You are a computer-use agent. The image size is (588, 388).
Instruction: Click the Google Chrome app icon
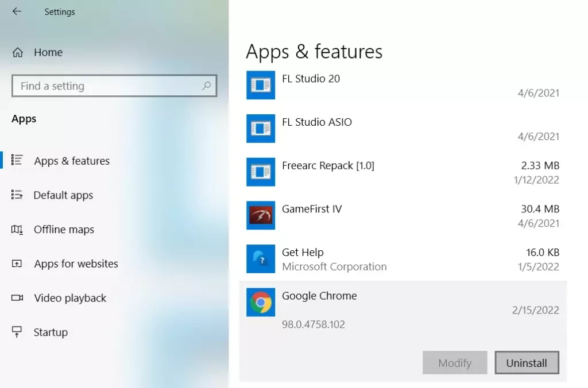(x=261, y=302)
